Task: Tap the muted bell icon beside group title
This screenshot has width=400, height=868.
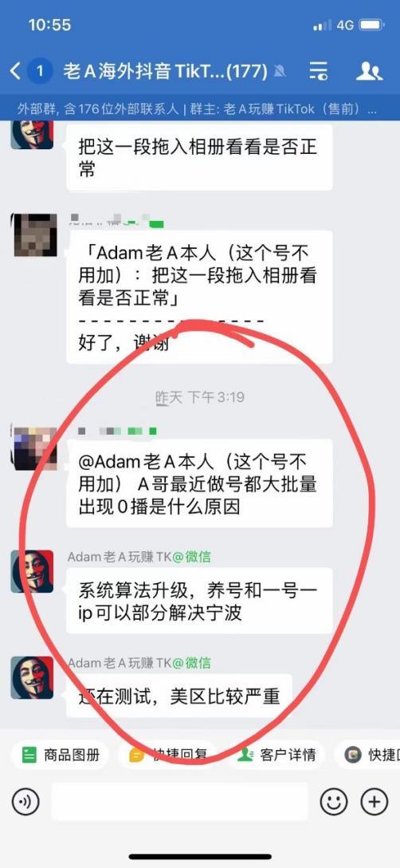Action: (280, 71)
